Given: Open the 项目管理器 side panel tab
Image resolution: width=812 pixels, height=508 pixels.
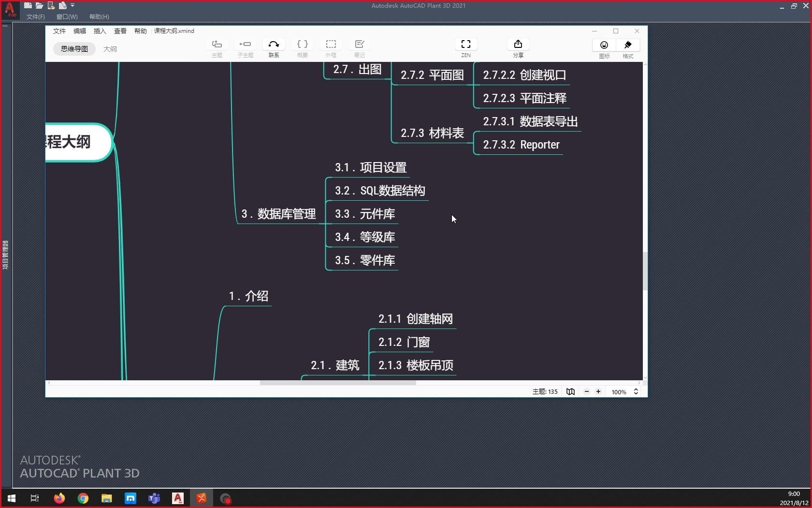Looking at the screenshot, I should pyautogui.click(x=5, y=255).
